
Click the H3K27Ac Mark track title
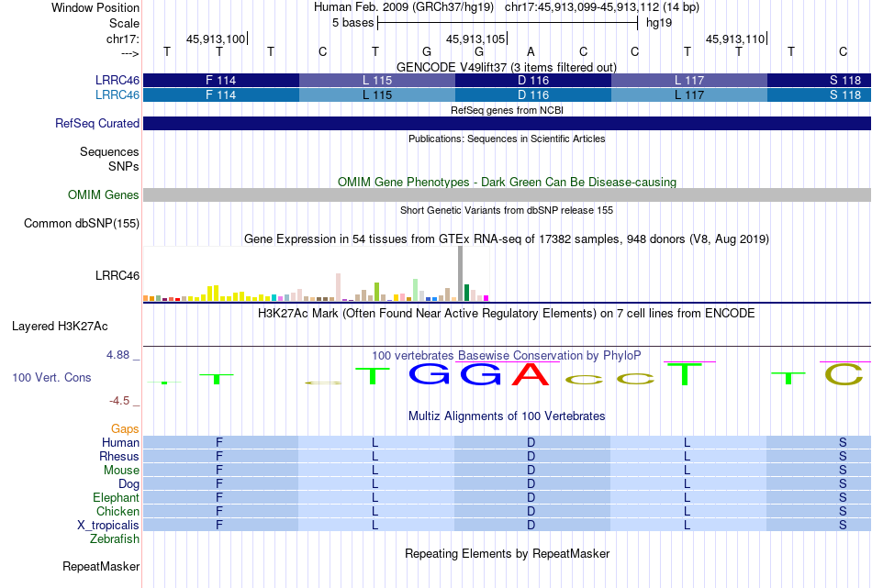[507, 314]
